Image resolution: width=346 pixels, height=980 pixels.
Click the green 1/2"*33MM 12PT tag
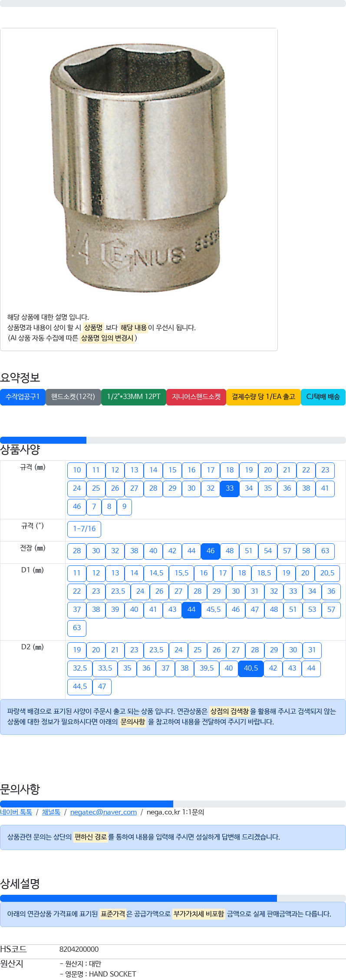pos(134,397)
